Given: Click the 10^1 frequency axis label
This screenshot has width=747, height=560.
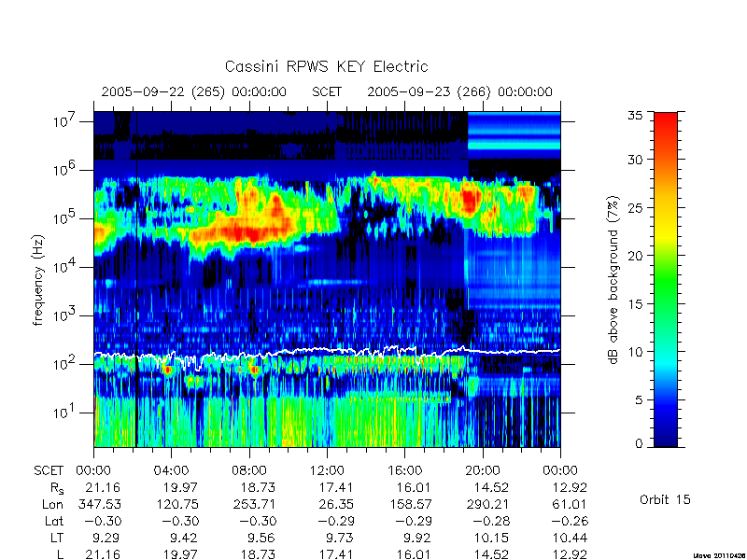Looking at the screenshot, I should [64, 412].
